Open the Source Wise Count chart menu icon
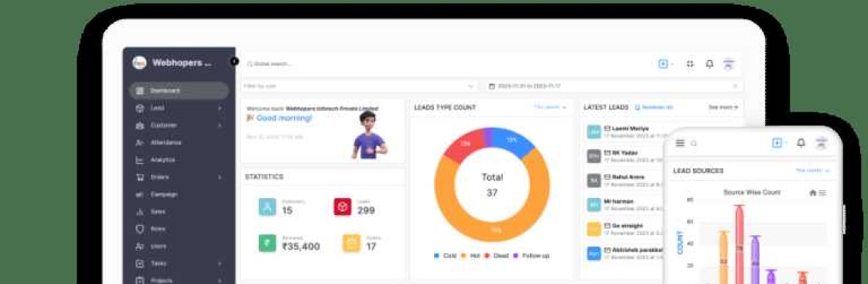Image resolution: width=868 pixels, height=284 pixels. tap(822, 192)
